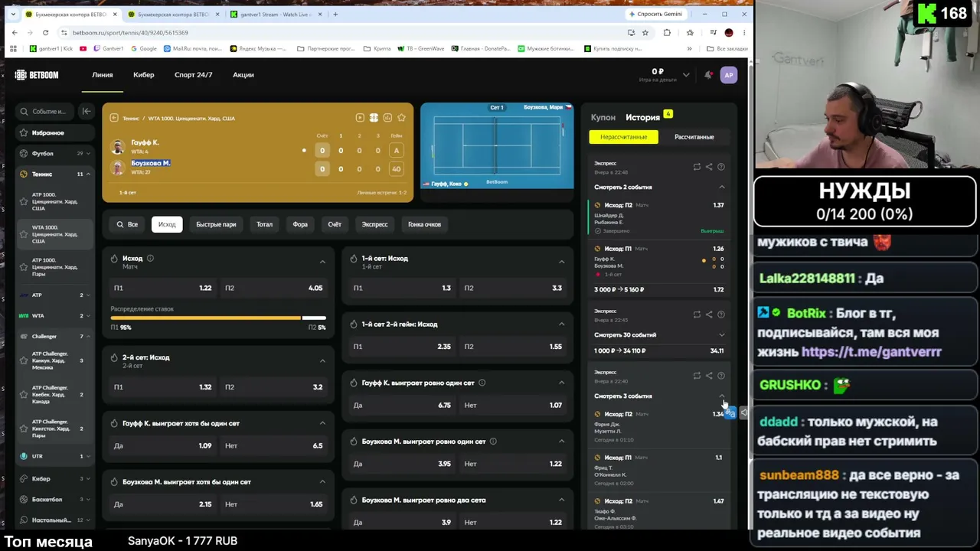Share the express bet from Вчера в 22:45
Image resolution: width=980 pixels, height=551 pixels.
pyautogui.click(x=709, y=315)
